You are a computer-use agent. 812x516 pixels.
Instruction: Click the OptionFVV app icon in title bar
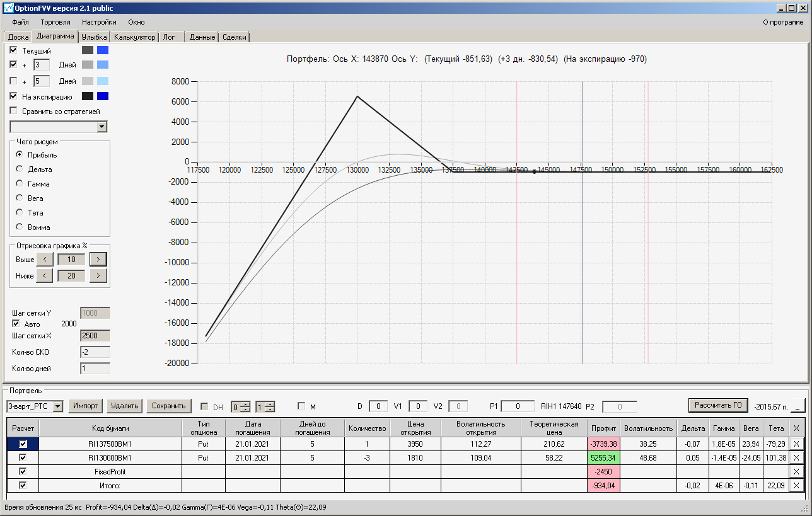[x=8, y=8]
